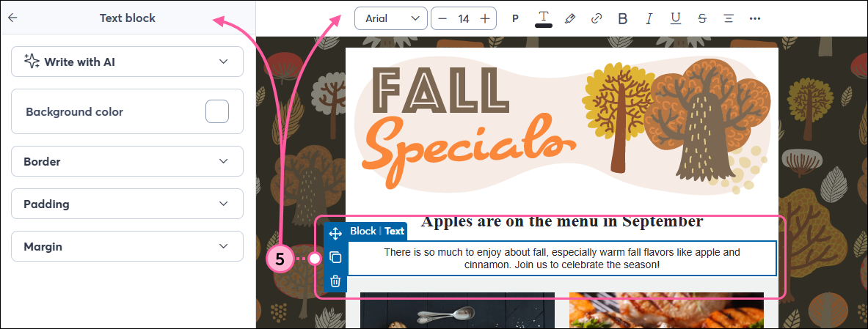The height and width of the screenshot is (329, 868).
Task: Increase font size with plus button
Action: click(485, 19)
